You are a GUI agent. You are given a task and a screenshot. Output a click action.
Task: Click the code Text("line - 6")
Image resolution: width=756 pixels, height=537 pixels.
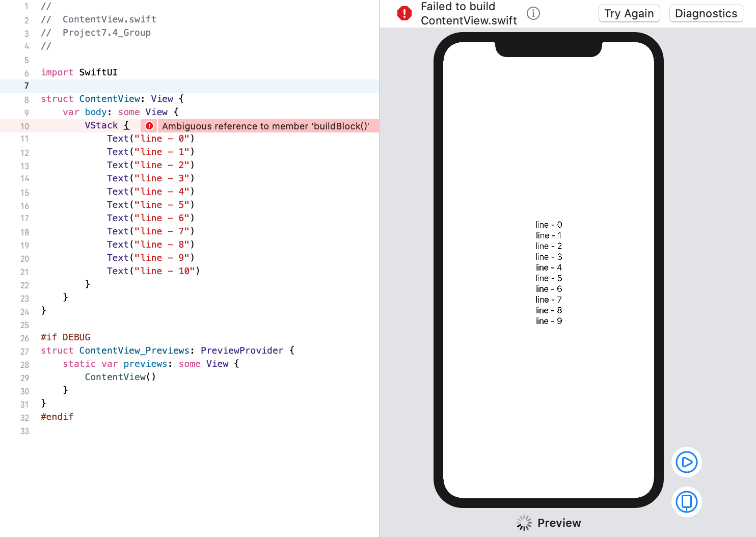(x=151, y=218)
